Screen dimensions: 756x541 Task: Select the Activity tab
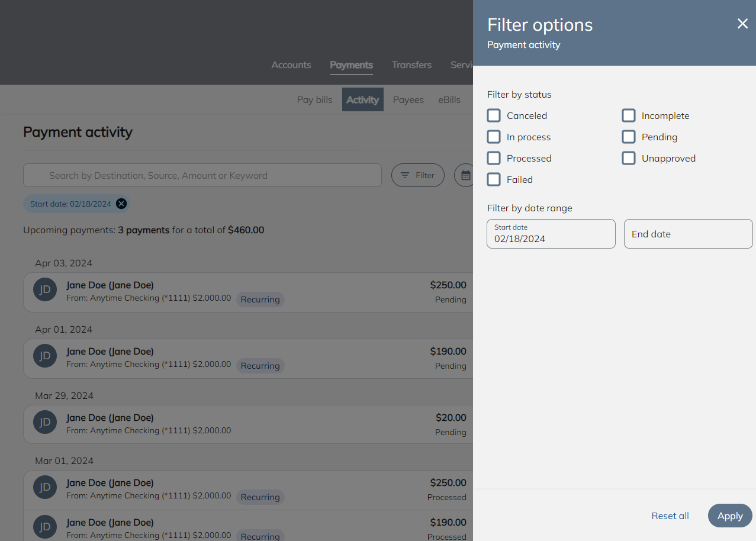point(363,99)
